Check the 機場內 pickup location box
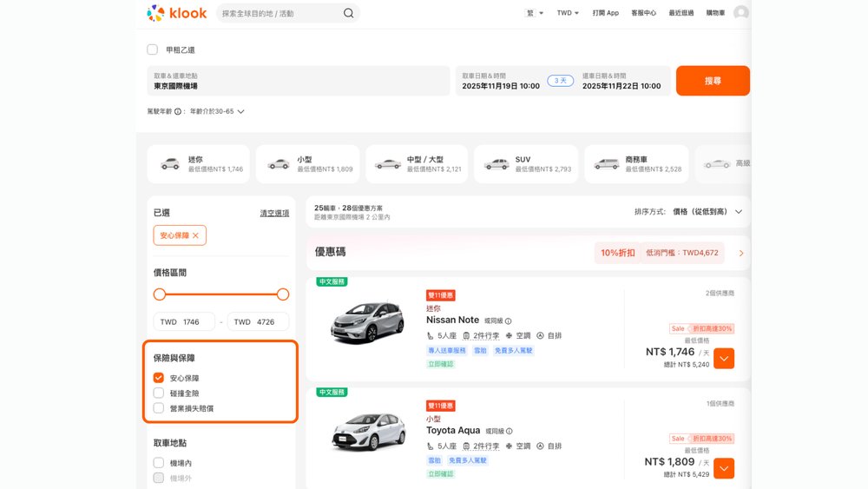This screenshot has height=489, width=868. pyautogui.click(x=158, y=462)
